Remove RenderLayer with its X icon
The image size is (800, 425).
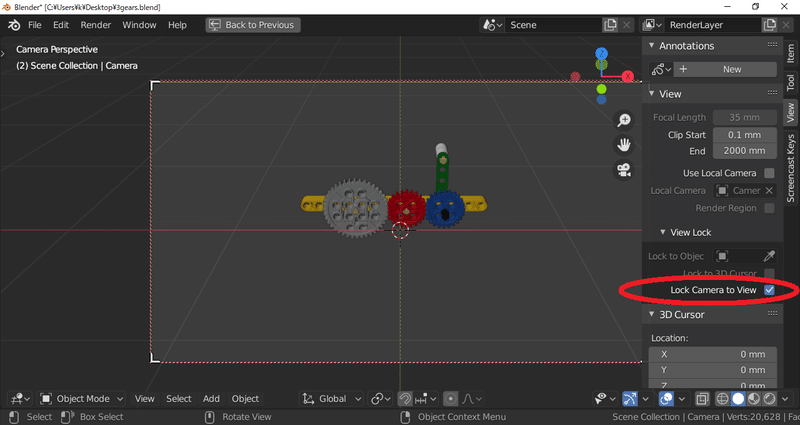(786, 25)
